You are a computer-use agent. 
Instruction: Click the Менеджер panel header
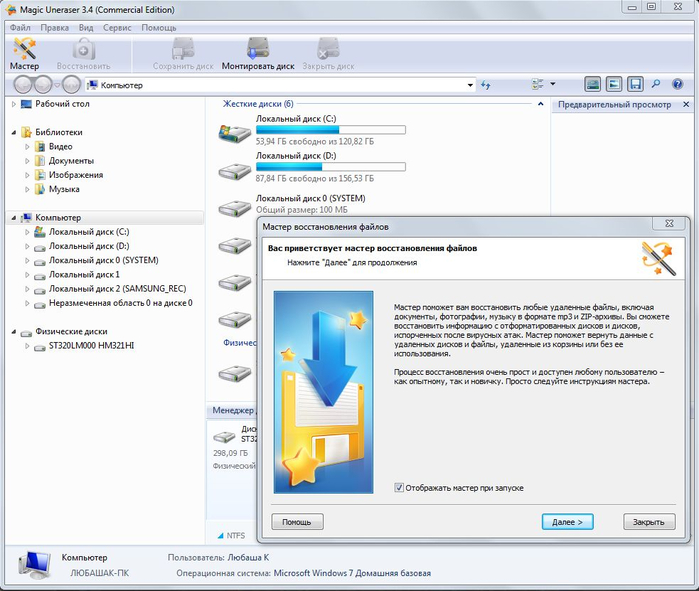coord(232,410)
